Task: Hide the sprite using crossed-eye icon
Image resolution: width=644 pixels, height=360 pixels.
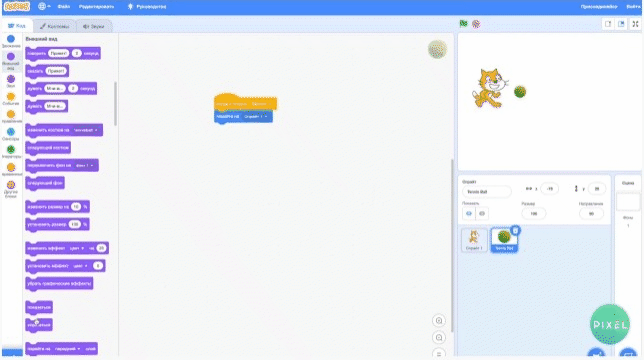Action: click(x=482, y=213)
